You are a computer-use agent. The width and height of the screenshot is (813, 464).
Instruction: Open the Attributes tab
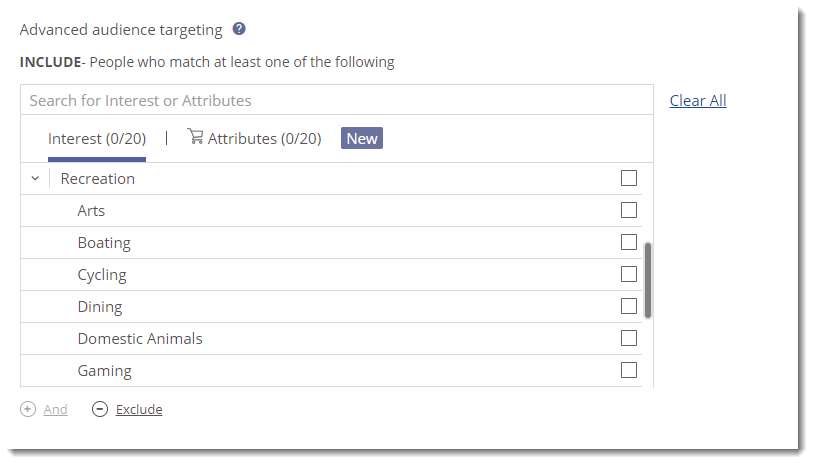tap(264, 139)
